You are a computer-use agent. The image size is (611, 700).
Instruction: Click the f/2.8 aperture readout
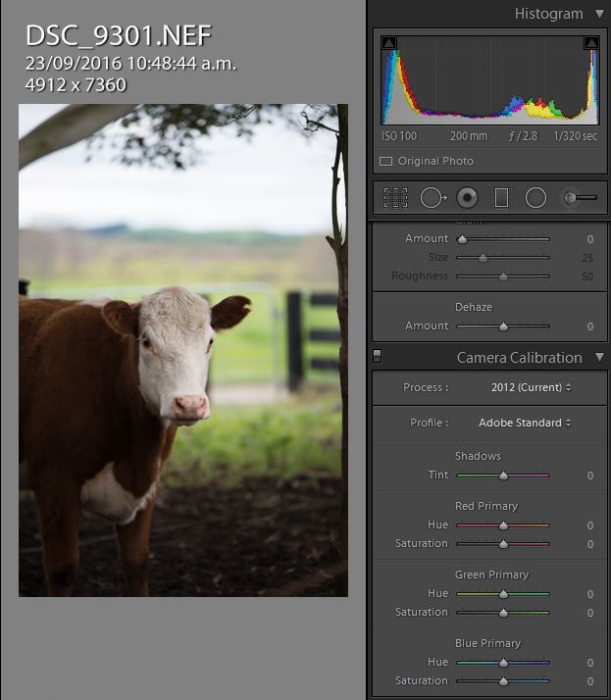(523, 136)
